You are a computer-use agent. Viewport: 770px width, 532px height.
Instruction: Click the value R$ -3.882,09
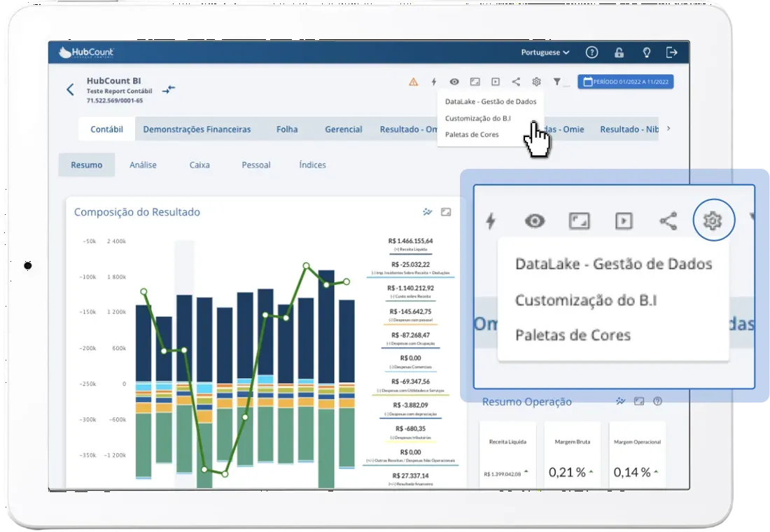(410, 405)
